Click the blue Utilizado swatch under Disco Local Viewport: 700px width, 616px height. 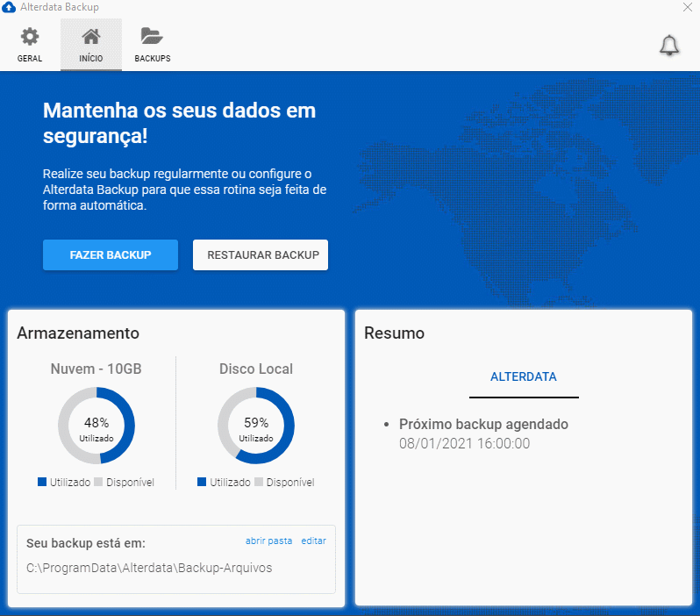(202, 482)
